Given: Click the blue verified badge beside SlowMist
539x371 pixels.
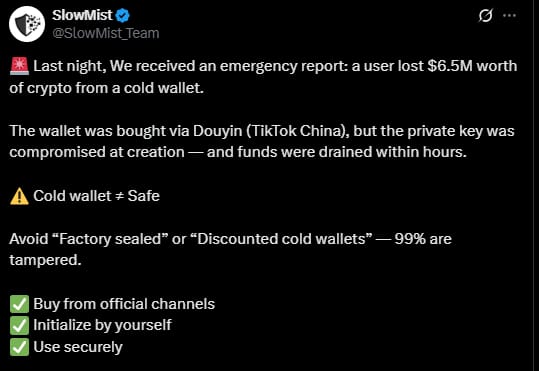Looking at the screenshot, I should coord(123,15).
